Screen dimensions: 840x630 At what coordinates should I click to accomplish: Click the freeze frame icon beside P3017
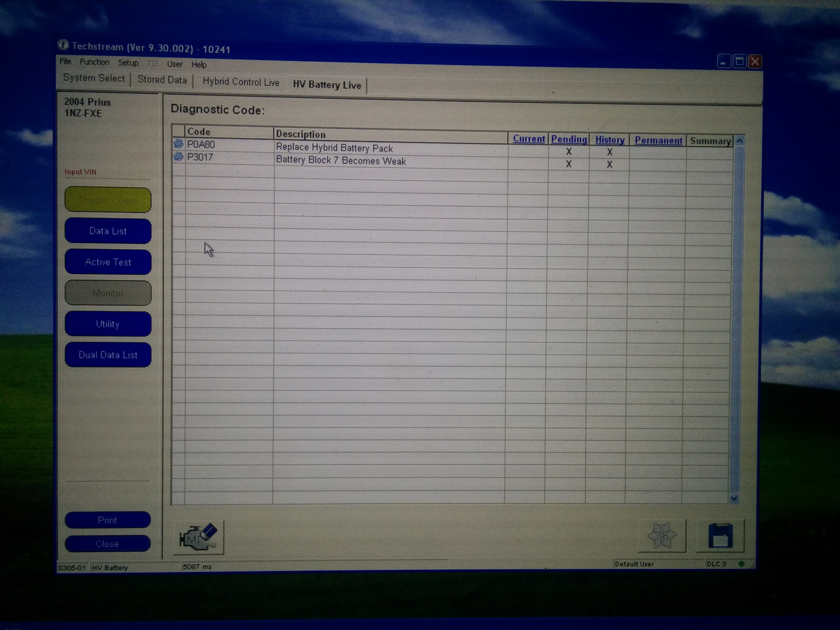[179, 156]
